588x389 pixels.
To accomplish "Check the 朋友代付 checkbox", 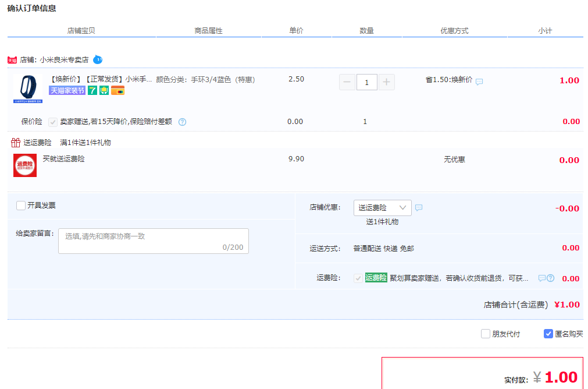I will [486, 334].
